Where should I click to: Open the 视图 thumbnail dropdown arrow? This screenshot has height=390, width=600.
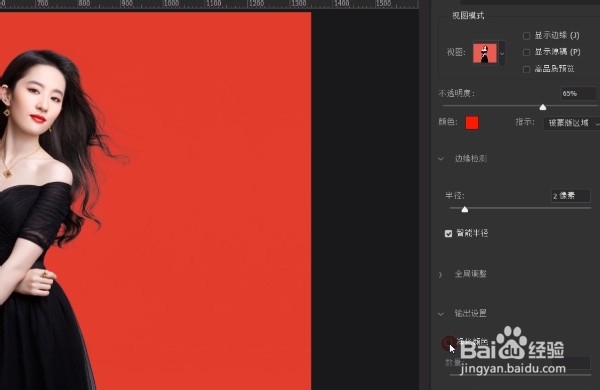click(x=502, y=53)
